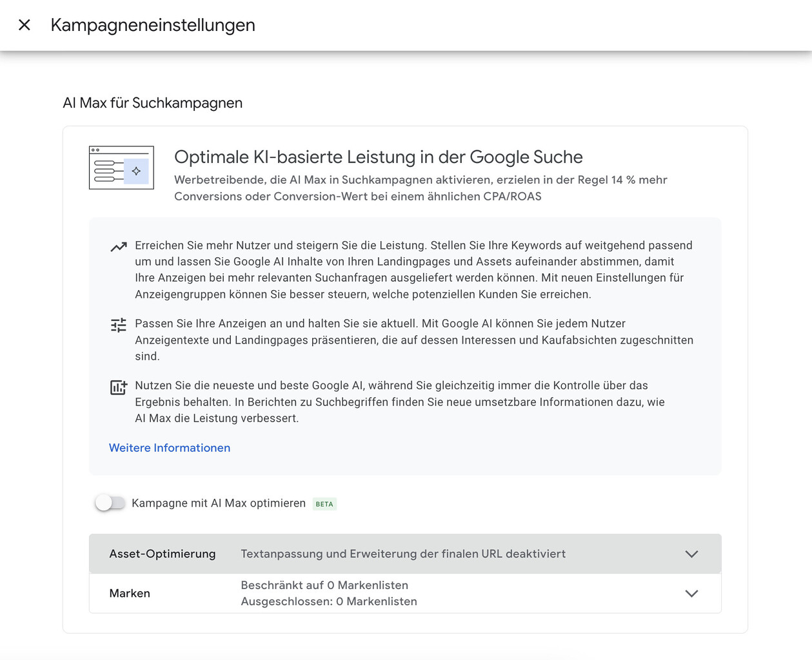
Task: Select the AI Max für Suchkampagnen heading
Action: [153, 102]
